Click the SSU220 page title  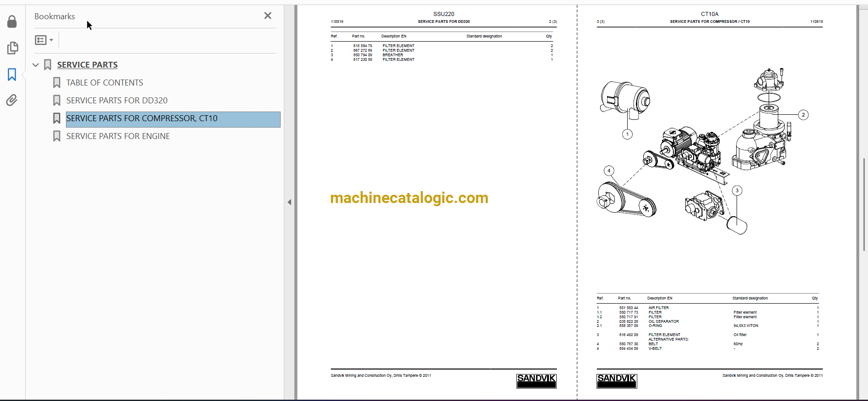[x=444, y=14]
